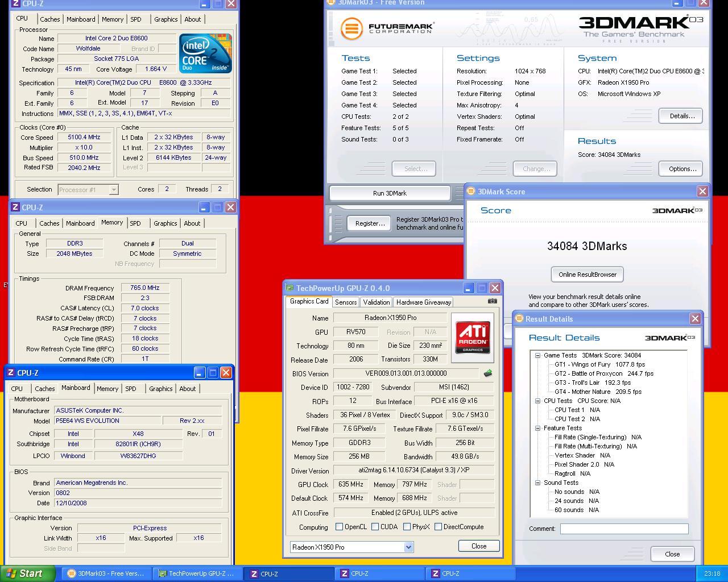728x582 pixels.
Task: Select the Pixel Shader 2.0 result row
Action: click(584, 464)
